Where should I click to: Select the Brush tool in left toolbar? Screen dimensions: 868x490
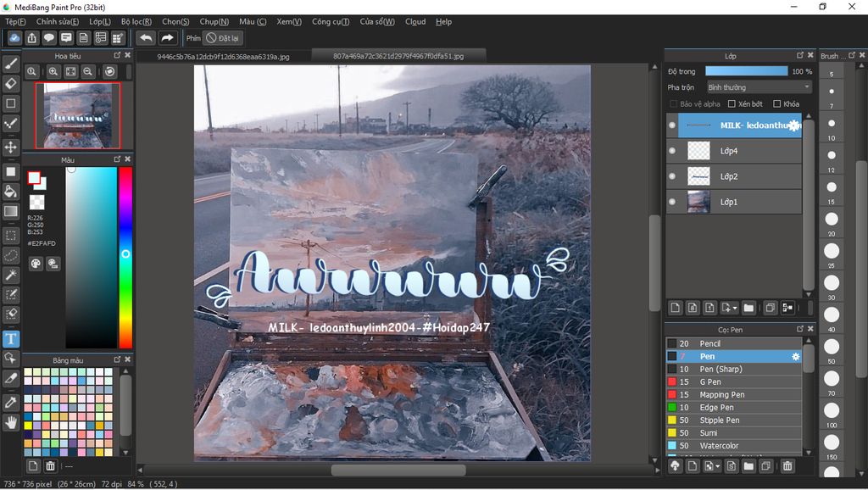pyautogui.click(x=10, y=64)
